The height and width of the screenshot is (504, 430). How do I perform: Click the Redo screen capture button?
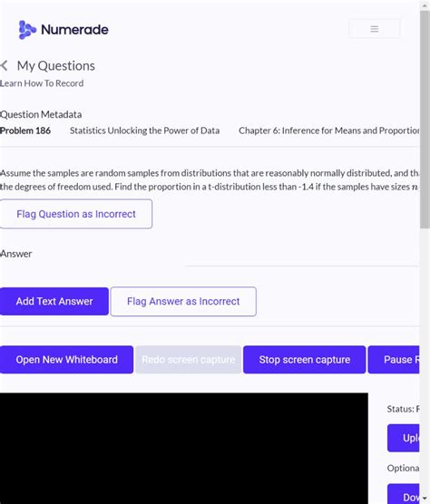pos(188,360)
